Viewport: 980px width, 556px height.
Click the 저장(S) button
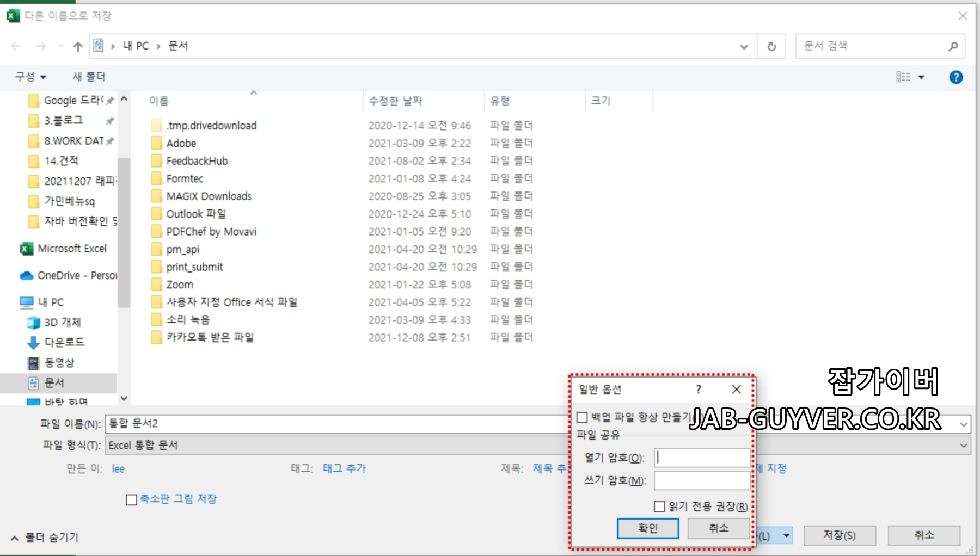840,535
